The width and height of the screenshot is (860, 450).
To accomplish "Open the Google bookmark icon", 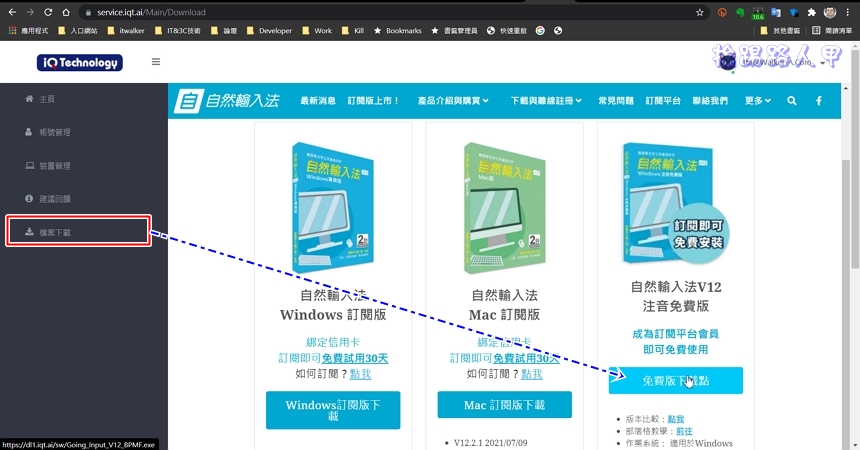I will click(x=540, y=31).
